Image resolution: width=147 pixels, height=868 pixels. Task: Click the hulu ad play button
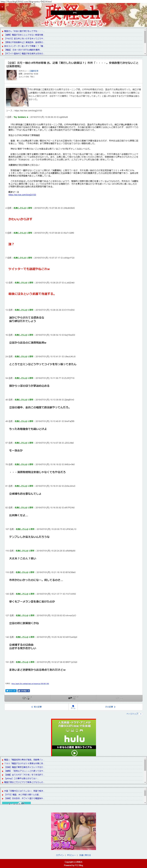[74, 753]
